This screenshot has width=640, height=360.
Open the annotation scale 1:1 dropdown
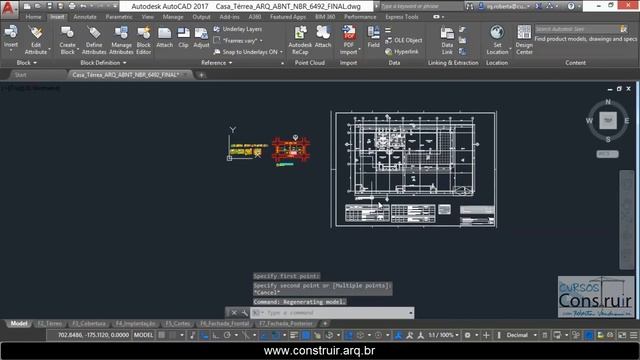[x=443, y=335]
